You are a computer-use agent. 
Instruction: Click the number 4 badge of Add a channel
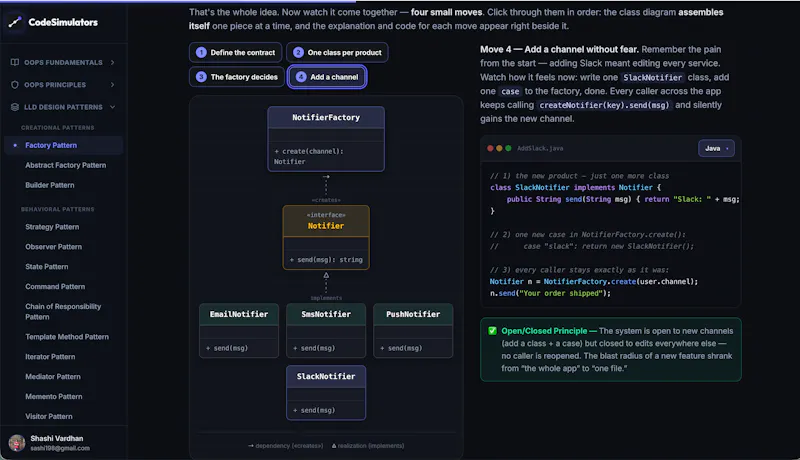point(301,77)
